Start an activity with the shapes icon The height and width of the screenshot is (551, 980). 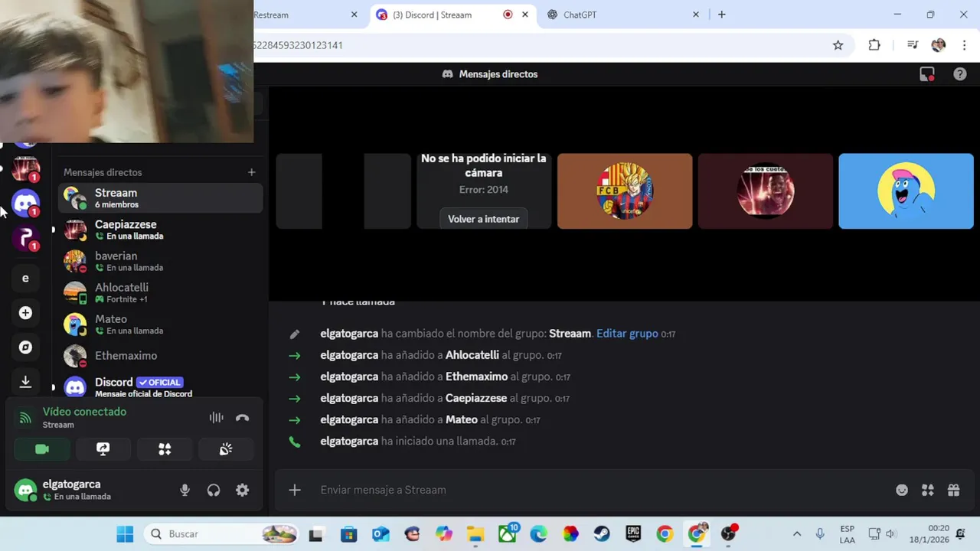click(165, 449)
